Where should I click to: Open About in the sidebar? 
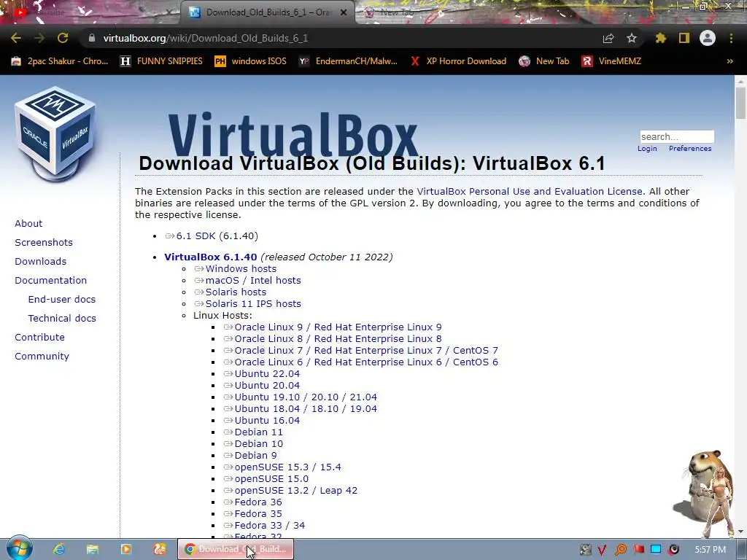28,223
